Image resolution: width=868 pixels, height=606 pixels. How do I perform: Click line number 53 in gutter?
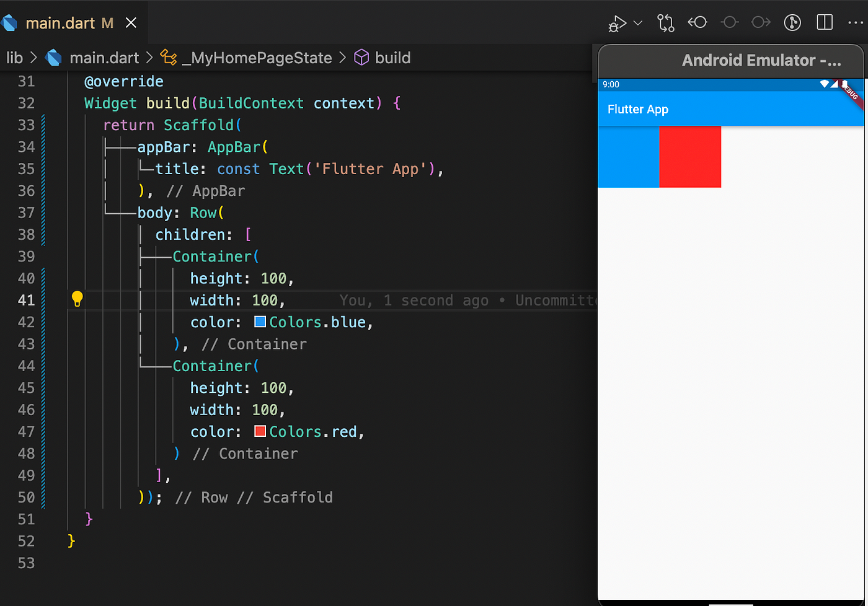click(26, 563)
